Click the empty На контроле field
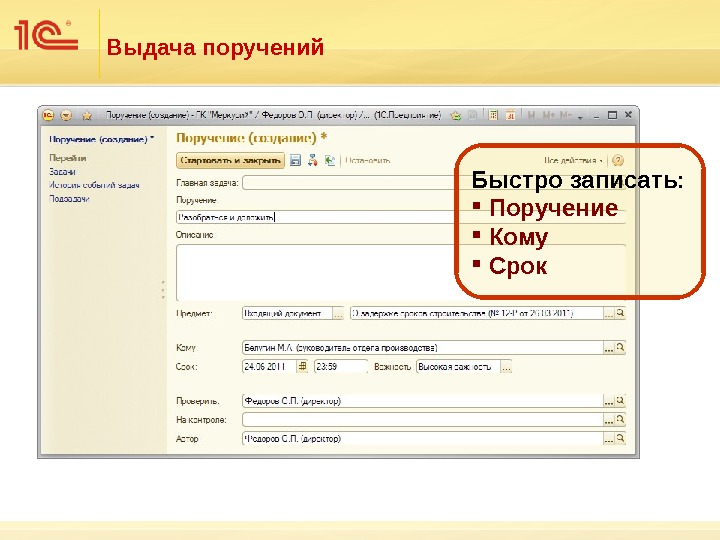Screen dimensions: 720x540 422,420
